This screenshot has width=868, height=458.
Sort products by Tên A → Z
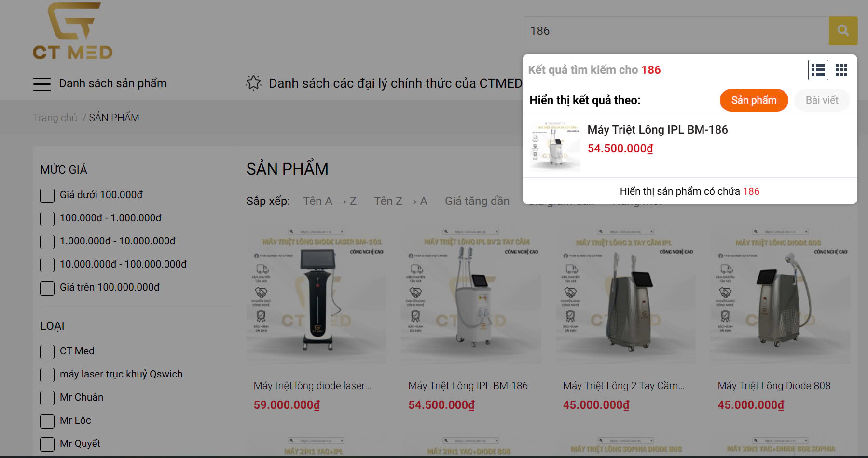[x=330, y=201]
